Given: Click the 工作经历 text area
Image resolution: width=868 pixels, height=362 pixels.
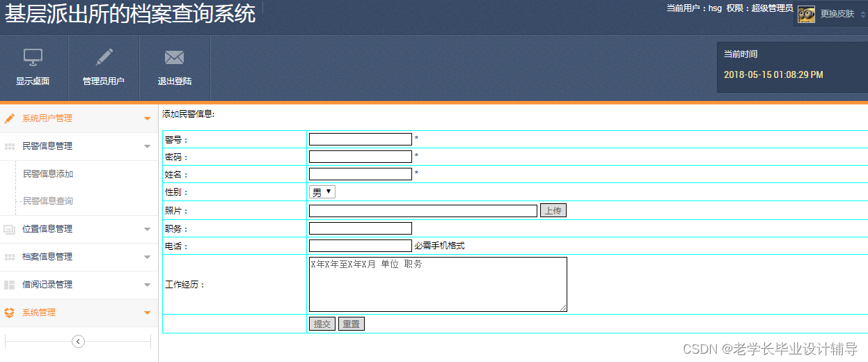Looking at the screenshot, I should (x=438, y=284).
